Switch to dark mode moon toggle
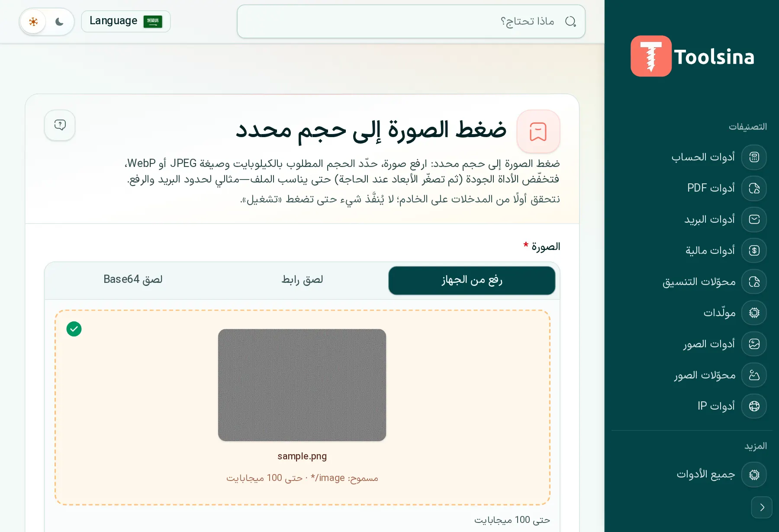Screen dimensions: 779x532 [59, 22]
